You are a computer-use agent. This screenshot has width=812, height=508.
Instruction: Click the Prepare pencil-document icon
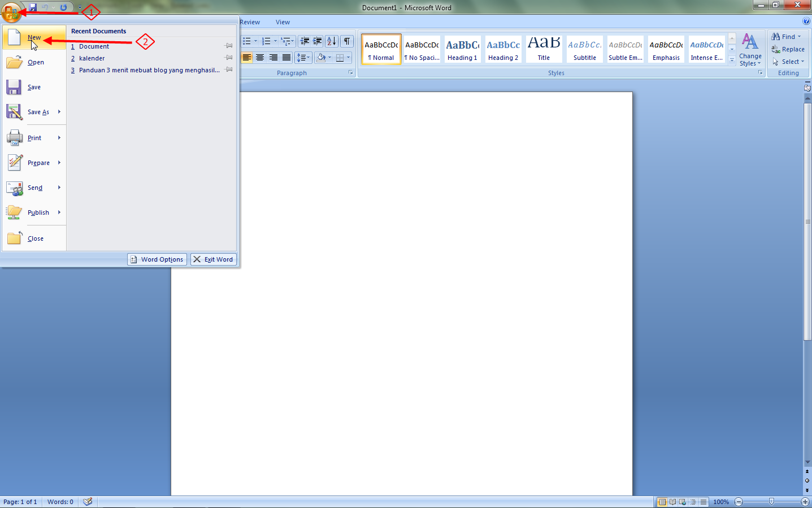[15, 163]
